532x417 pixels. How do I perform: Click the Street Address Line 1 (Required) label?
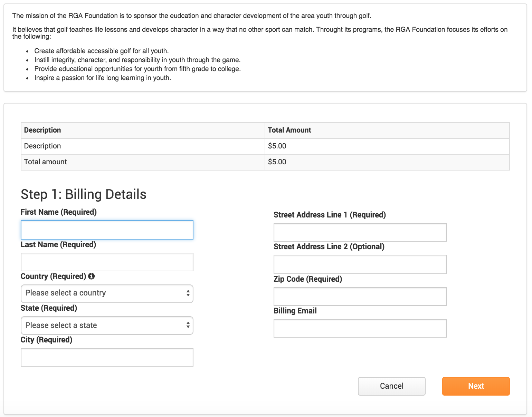(330, 215)
